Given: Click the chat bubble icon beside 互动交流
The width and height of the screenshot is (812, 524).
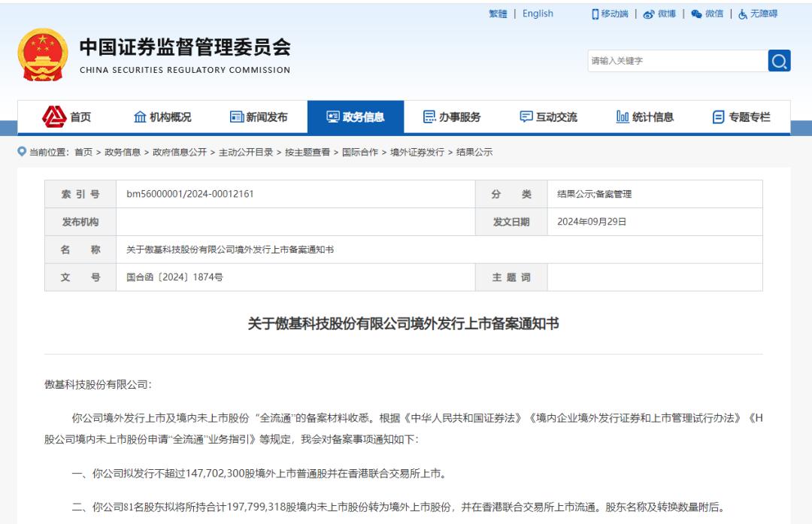Looking at the screenshot, I should (526, 117).
